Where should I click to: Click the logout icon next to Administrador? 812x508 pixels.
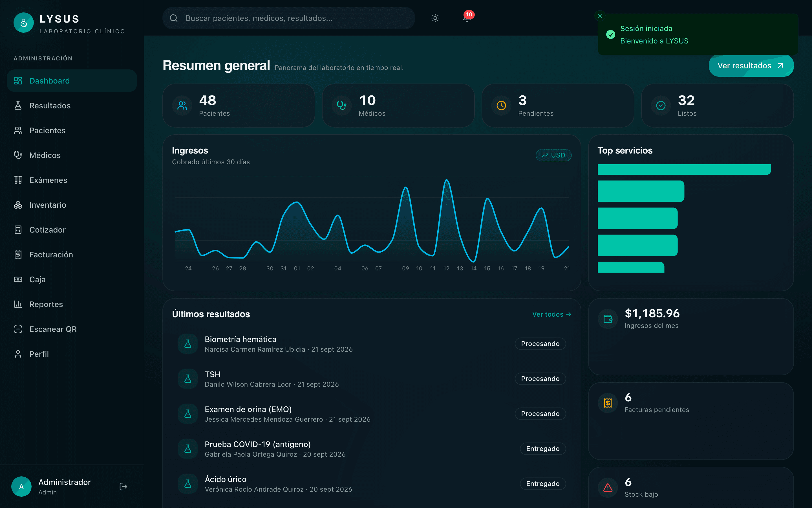[123, 487]
